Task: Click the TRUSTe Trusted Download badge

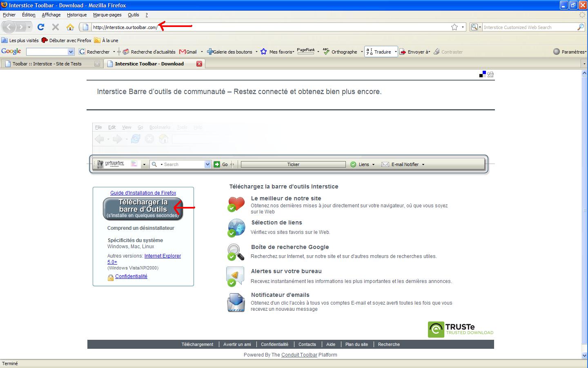Action: click(461, 330)
